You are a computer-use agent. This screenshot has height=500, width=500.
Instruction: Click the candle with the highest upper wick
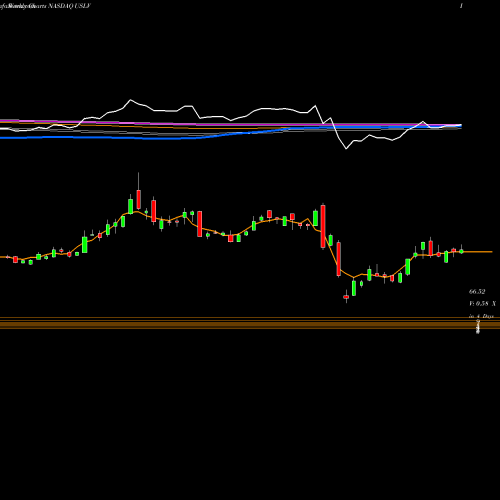[139, 191]
